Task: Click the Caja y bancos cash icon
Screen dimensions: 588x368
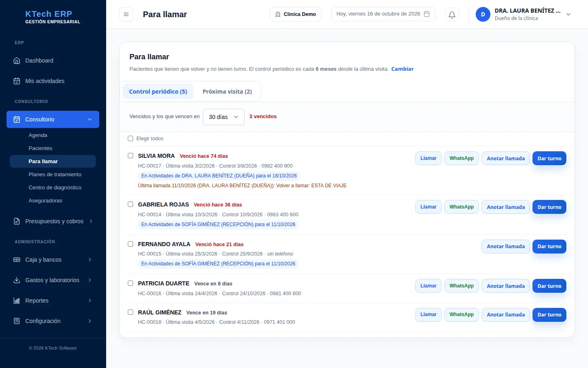Action: click(17, 260)
